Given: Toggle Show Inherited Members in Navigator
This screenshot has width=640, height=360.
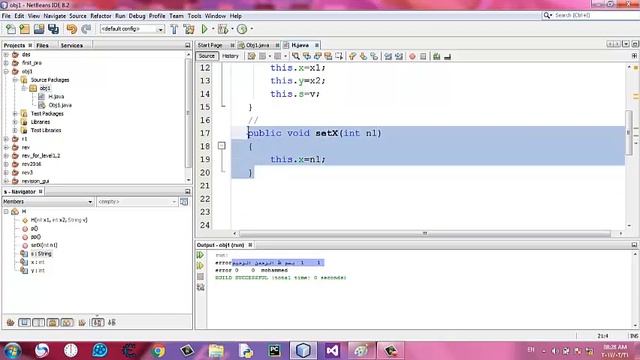Looking at the screenshot, I should pyautogui.click(x=11, y=322).
